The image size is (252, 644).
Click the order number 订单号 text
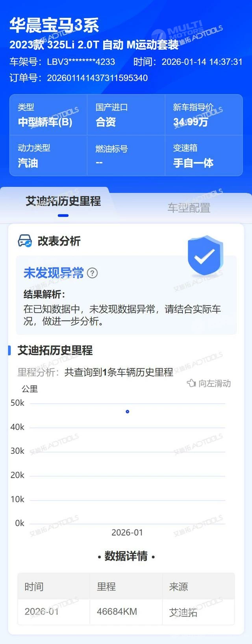(x=79, y=78)
